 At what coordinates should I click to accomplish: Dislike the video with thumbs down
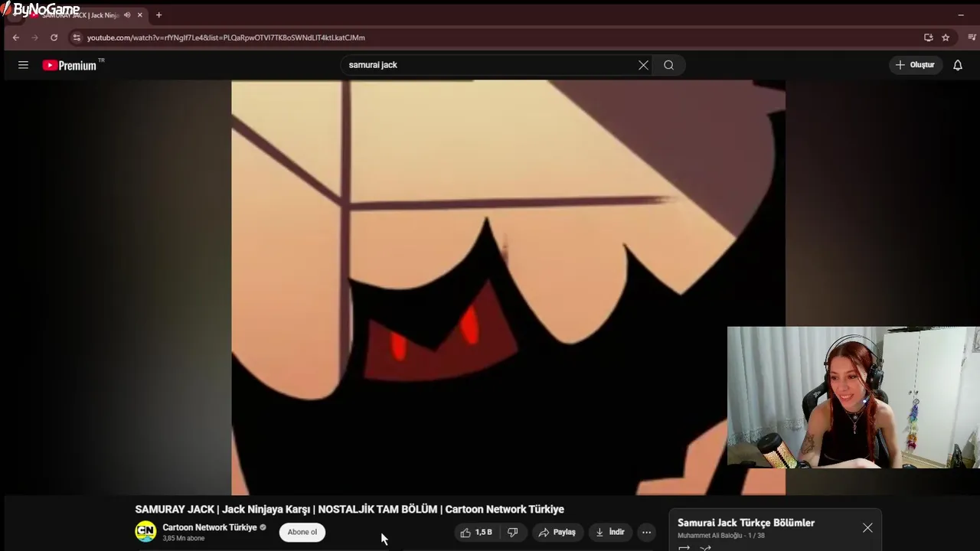coord(512,532)
